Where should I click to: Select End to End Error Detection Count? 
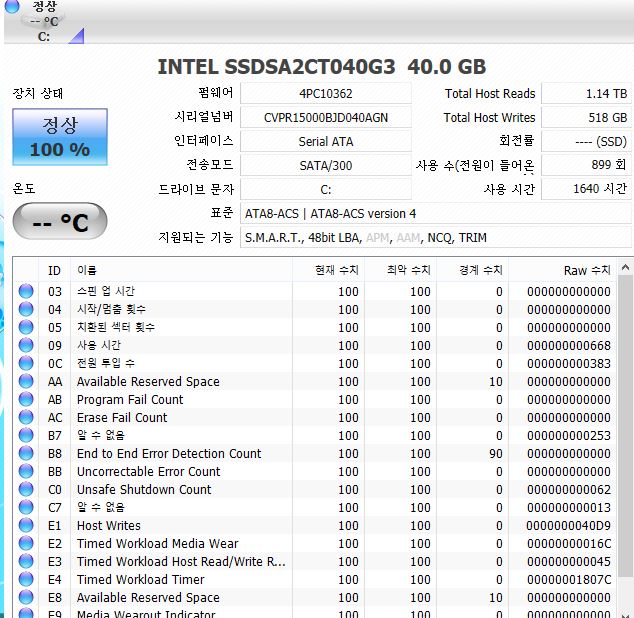click(169, 453)
